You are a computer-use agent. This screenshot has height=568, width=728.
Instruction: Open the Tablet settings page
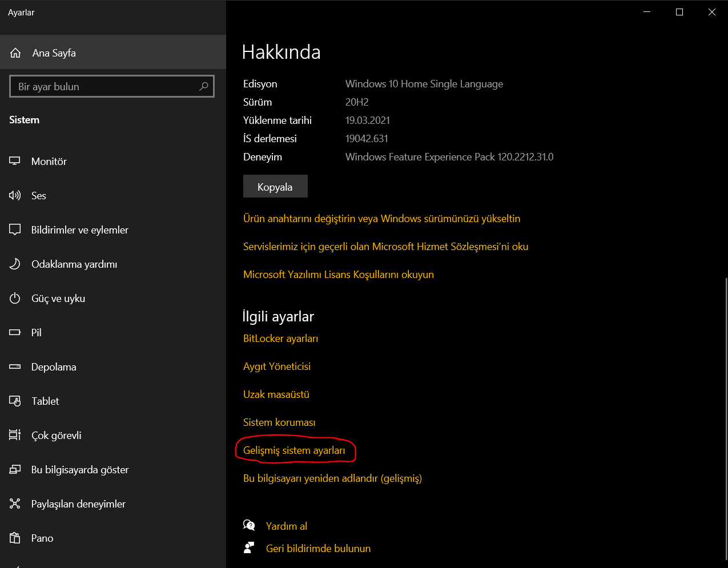point(45,401)
